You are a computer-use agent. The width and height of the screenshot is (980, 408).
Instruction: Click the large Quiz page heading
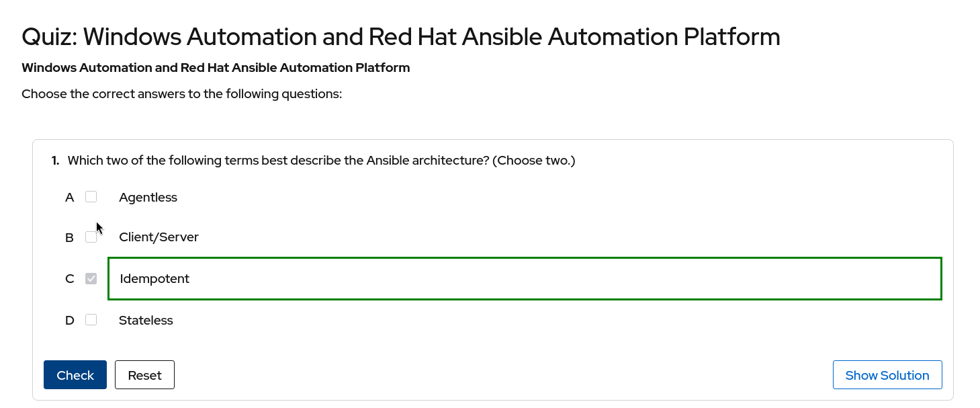pos(400,37)
